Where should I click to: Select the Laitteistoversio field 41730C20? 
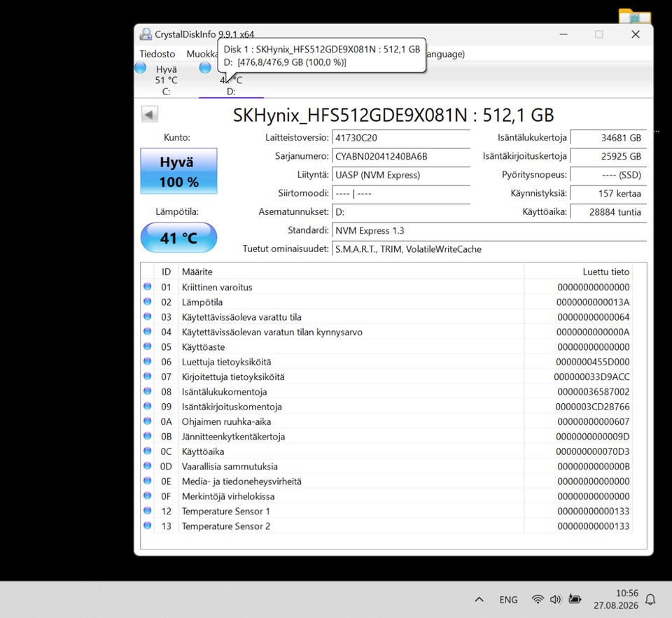(400, 138)
